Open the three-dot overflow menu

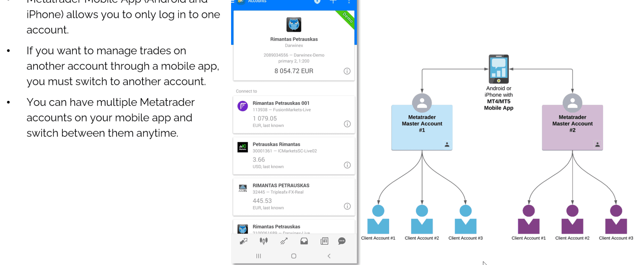click(x=349, y=2)
